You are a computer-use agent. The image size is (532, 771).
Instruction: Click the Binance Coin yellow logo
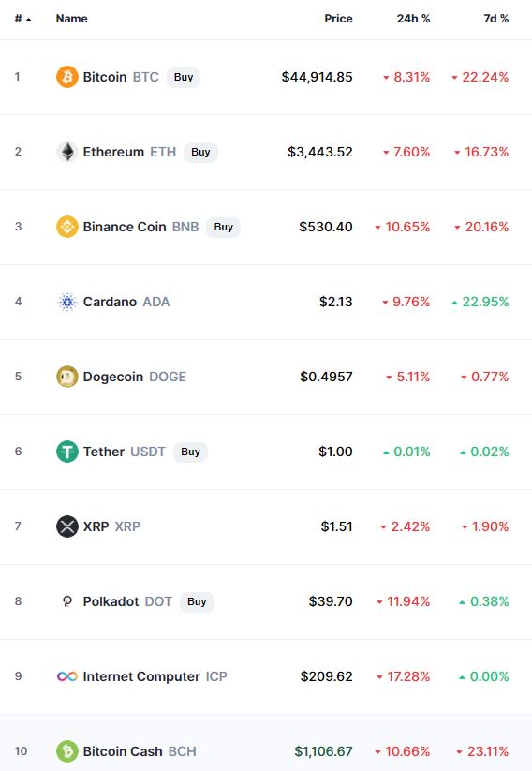(x=67, y=227)
